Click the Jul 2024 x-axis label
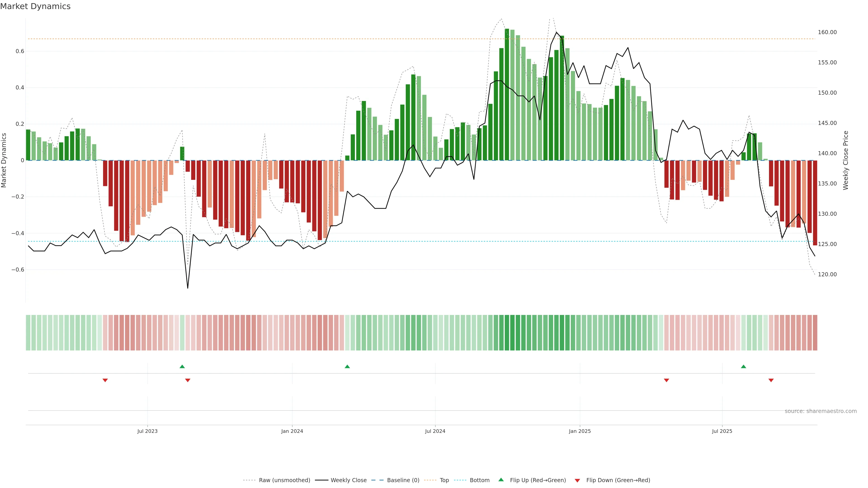Image resolution: width=868 pixels, height=488 pixels. click(x=435, y=431)
